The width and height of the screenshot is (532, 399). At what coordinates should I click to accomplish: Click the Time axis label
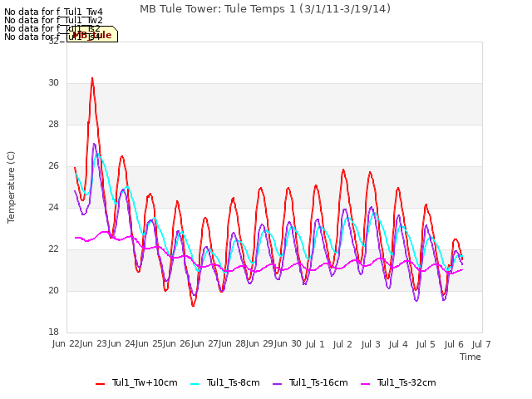(x=470, y=357)
